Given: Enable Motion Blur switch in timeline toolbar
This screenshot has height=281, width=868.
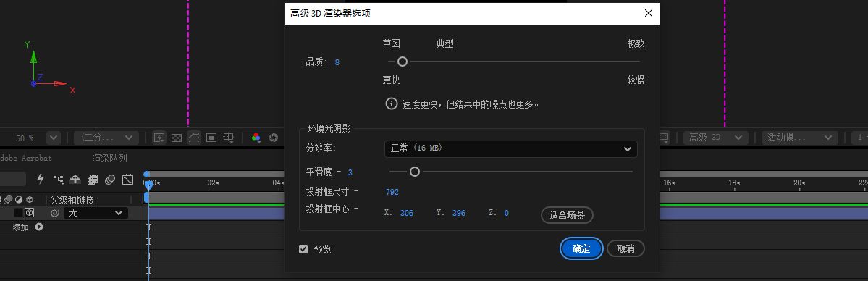Looking at the screenshot, I should (110, 179).
